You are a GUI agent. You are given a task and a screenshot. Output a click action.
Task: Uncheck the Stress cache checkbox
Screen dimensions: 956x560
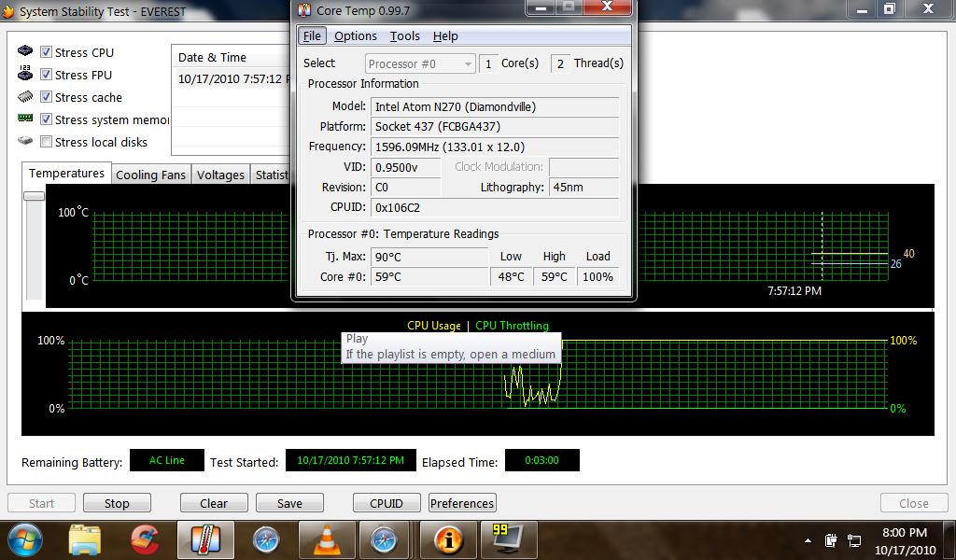click(46, 97)
